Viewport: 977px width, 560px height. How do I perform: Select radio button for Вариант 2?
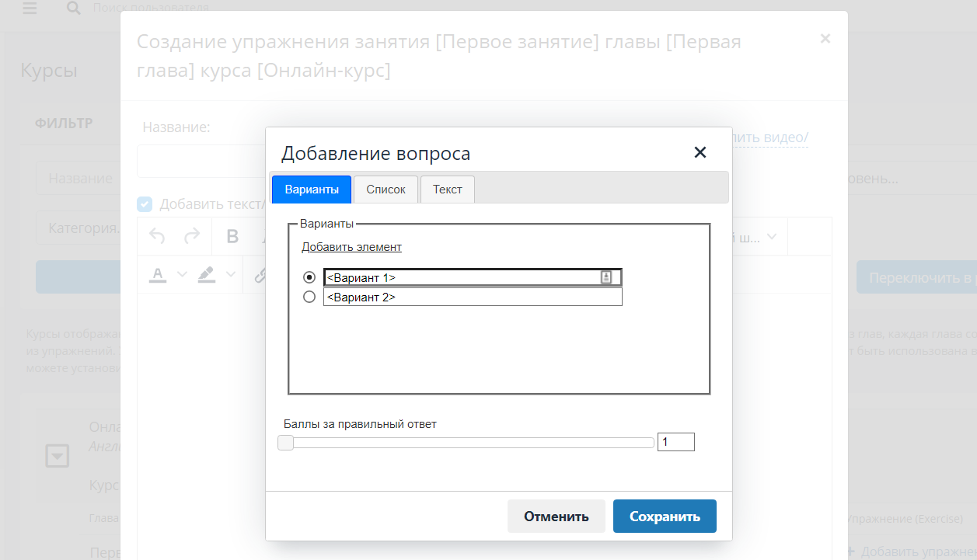(x=309, y=297)
